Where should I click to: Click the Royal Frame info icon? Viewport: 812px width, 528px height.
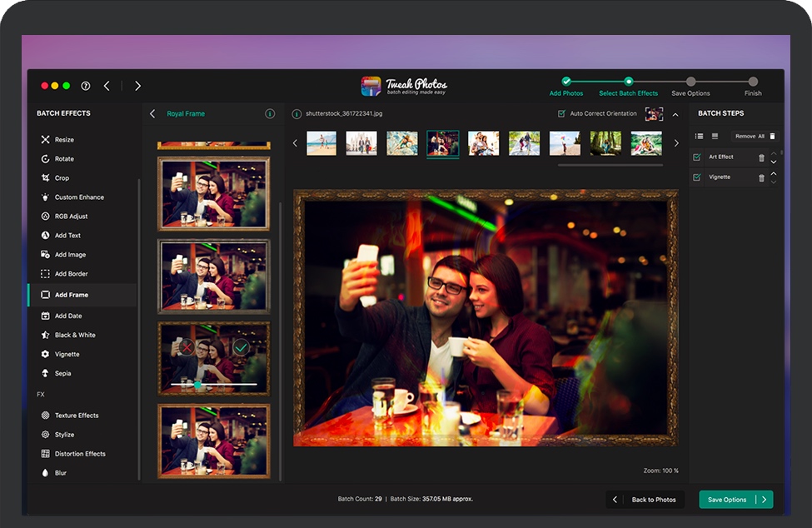click(270, 113)
